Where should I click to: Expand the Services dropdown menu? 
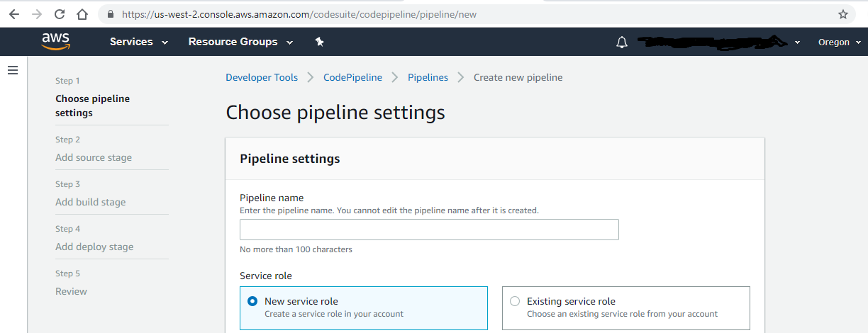139,42
